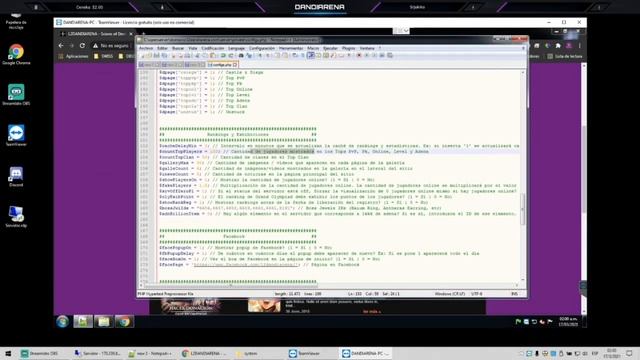Viewport: 640px width, 360px height.
Task: Click the folder icon on remote taskbar
Action: pos(104,322)
